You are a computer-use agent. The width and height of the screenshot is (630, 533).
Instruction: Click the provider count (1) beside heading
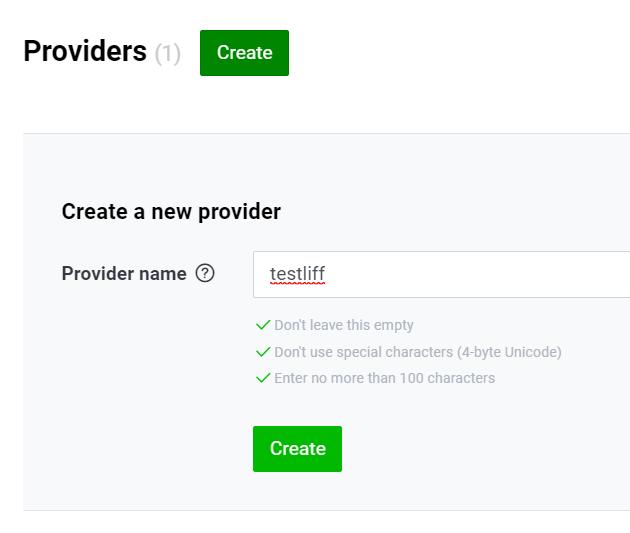point(168,53)
